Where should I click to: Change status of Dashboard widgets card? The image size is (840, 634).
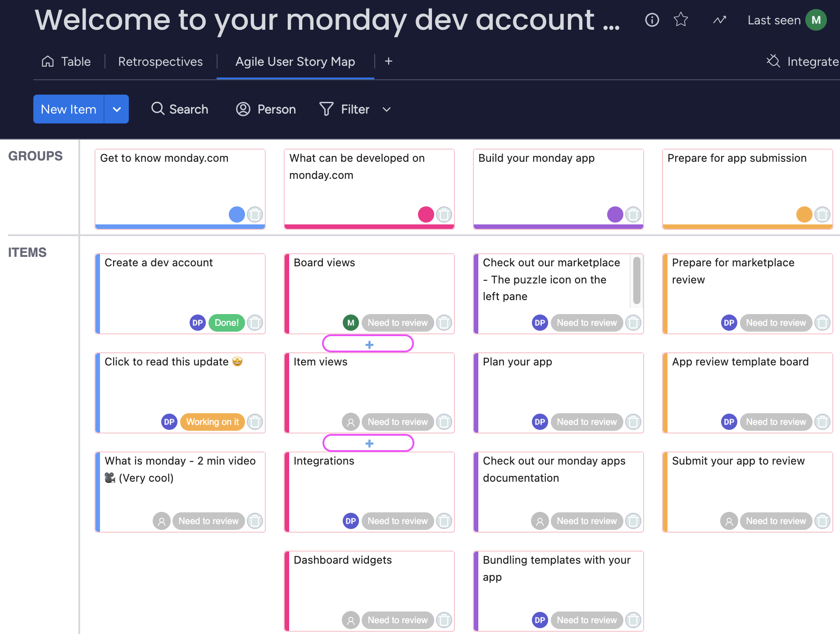coord(398,620)
